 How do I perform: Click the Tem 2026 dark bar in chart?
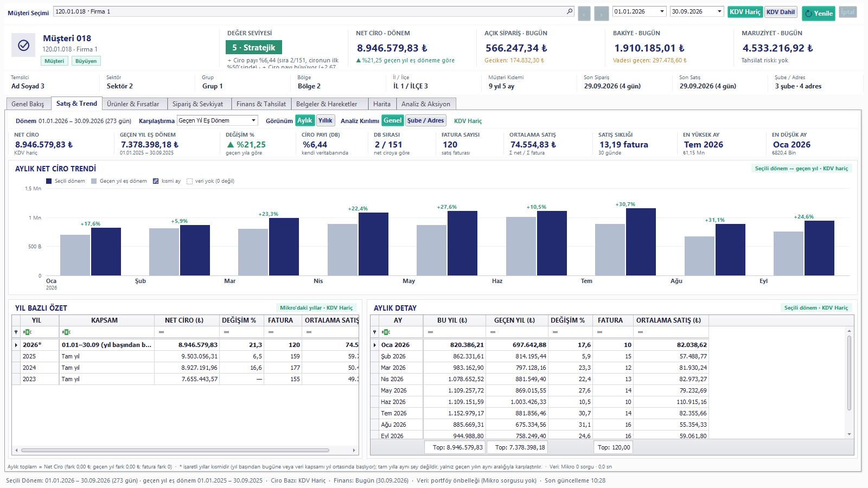[641, 242]
